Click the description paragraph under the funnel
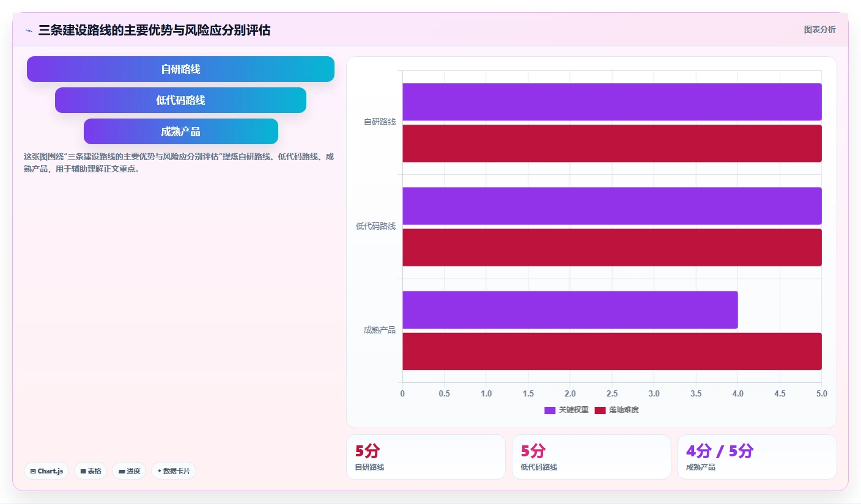Screen dimensions: 861x504 point(179,163)
